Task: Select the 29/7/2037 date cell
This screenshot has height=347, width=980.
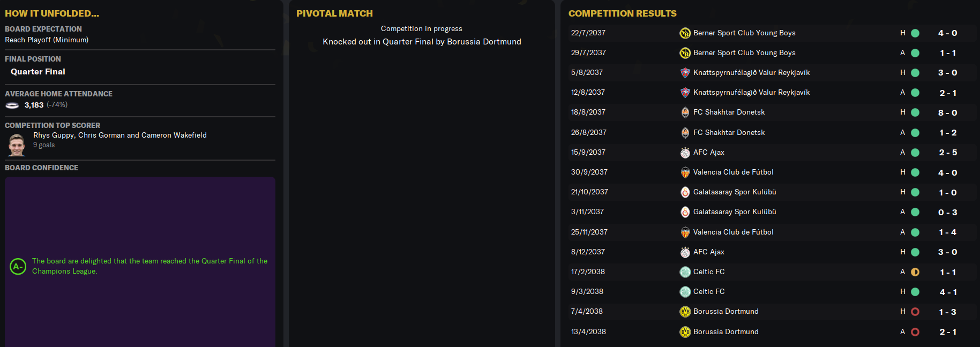Action: pyautogui.click(x=588, y=53)
